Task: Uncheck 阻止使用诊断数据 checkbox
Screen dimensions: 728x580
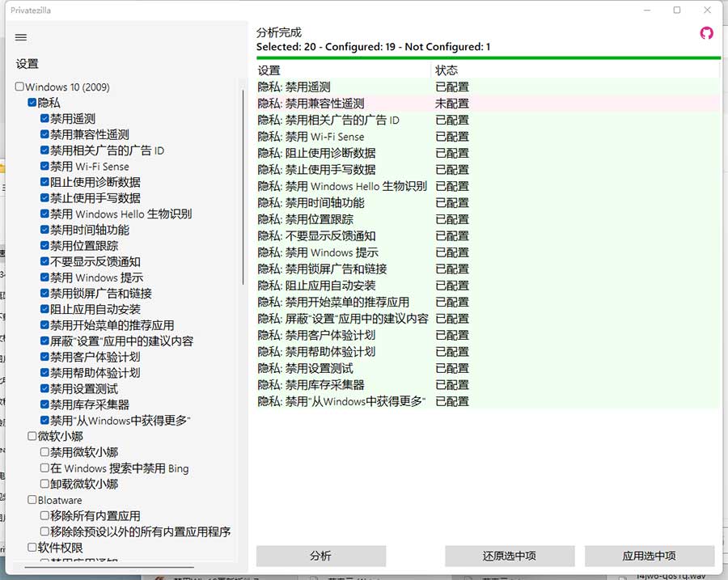Action: point(44,181)
